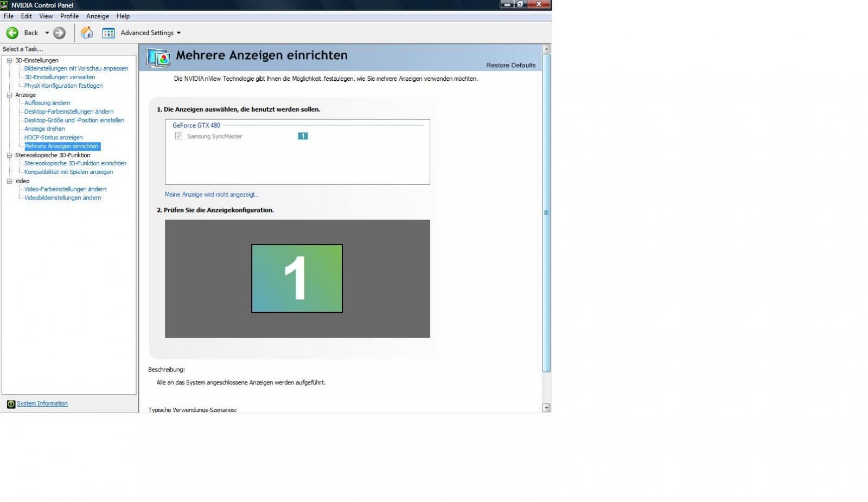Collapse the Anzeige tree node
868x502 pixels.
coord(9,95)
